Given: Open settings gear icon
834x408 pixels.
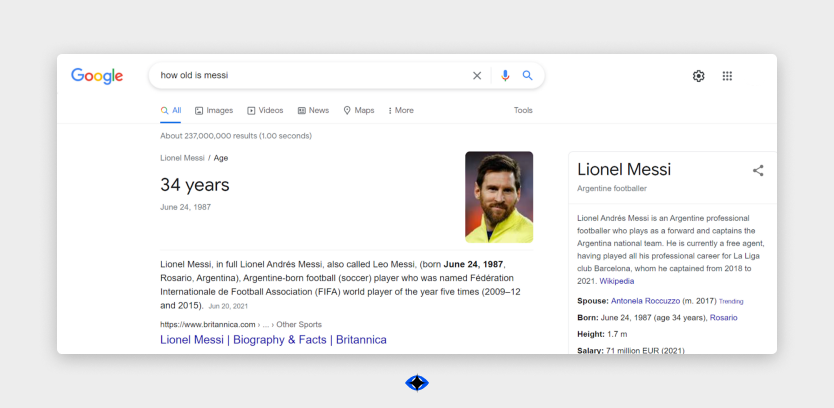Looking at the screenshot, I should point(699,76).
